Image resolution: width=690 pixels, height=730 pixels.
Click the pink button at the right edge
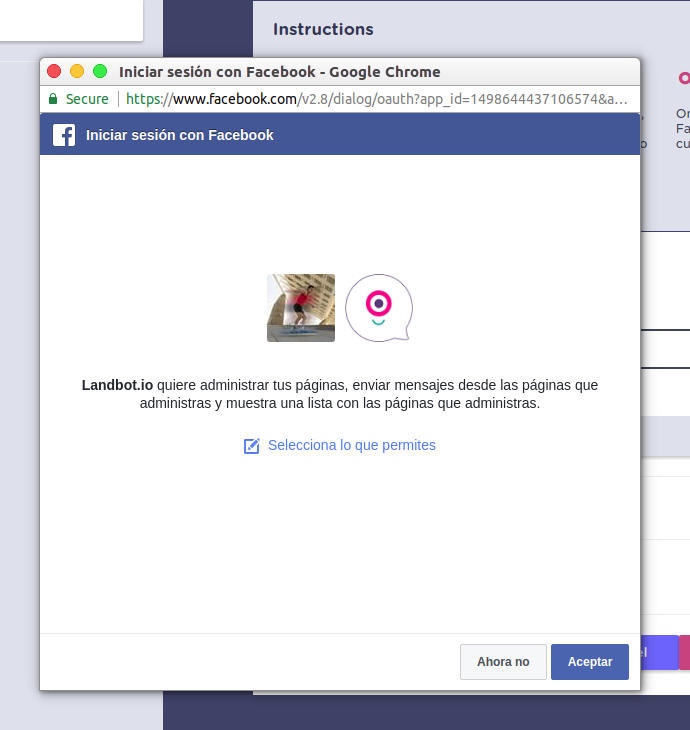pyautogui.click(x=685, y=652)
